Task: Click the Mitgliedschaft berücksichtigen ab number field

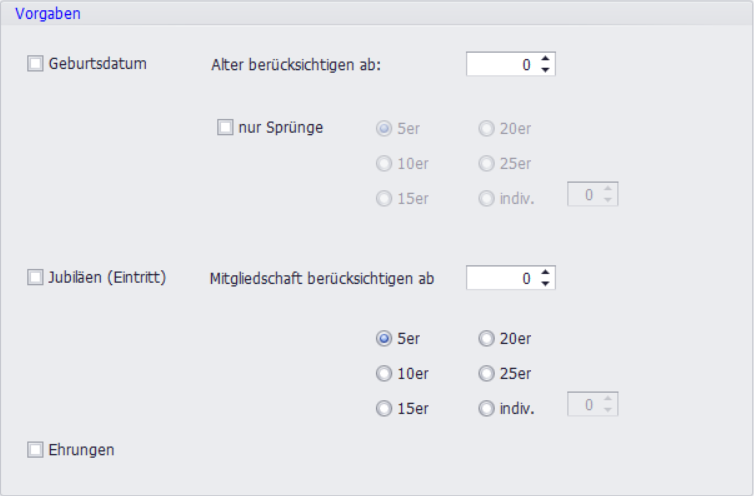Action: point(500,278)
